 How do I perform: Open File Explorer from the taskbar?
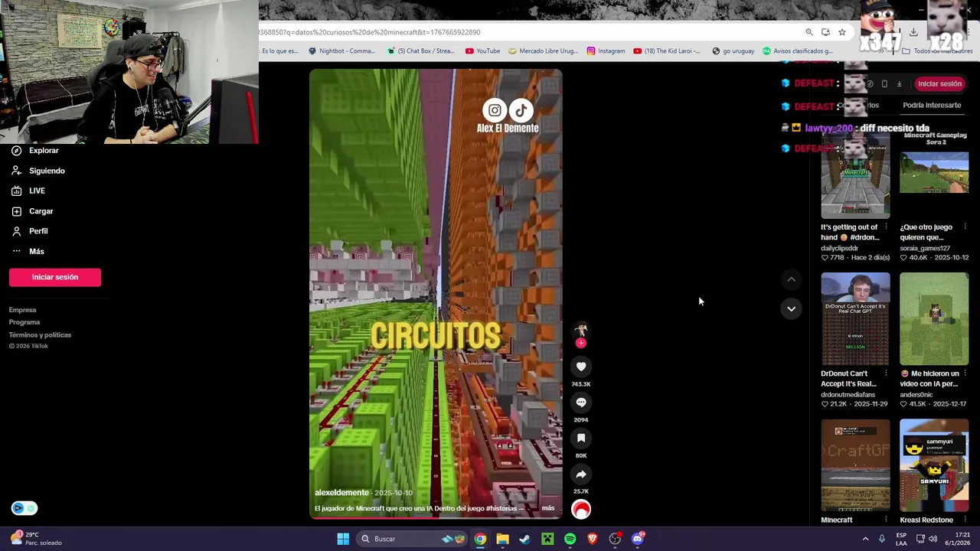coord(502,539)
